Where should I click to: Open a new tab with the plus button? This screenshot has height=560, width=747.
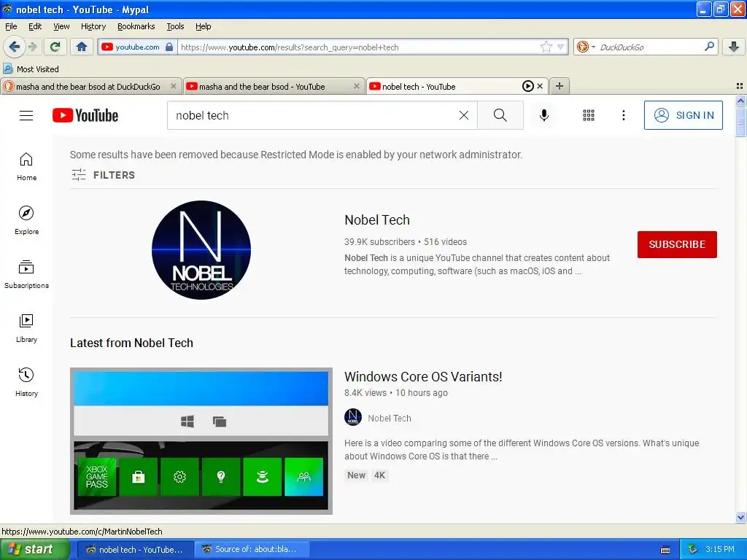[x=560, y=86]
